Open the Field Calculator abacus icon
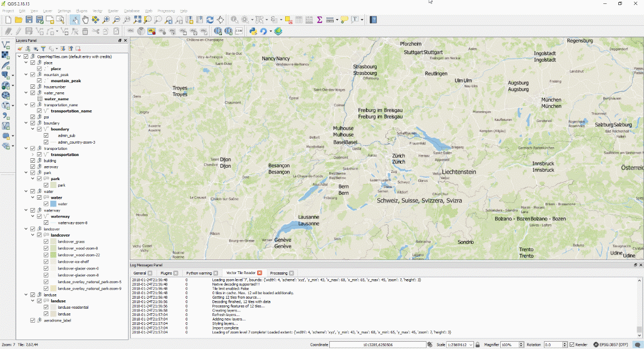The image size is (644, 349). tap(309, 20)
